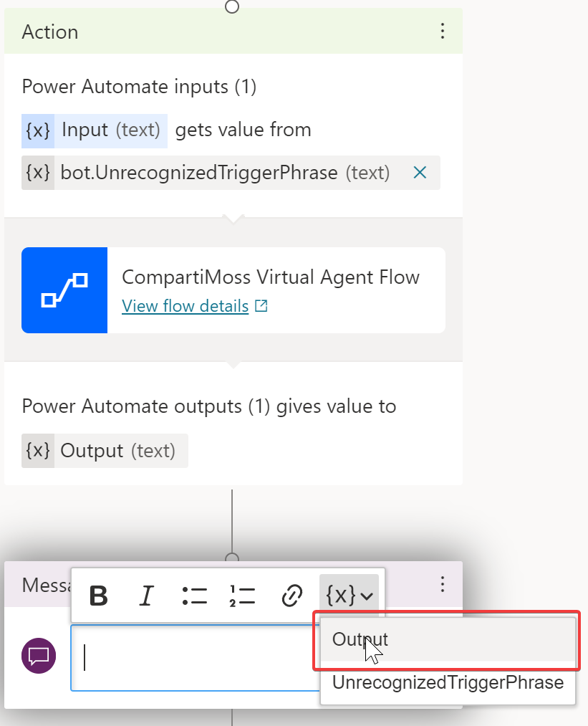Select the Input (text) variable chip

click(x=95, y=130)
